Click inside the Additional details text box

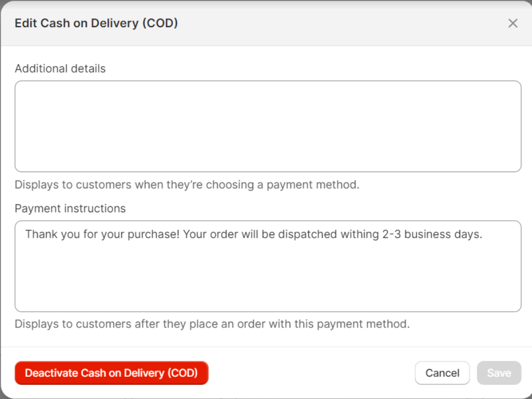pyautogui.click(x=268, y=126)
